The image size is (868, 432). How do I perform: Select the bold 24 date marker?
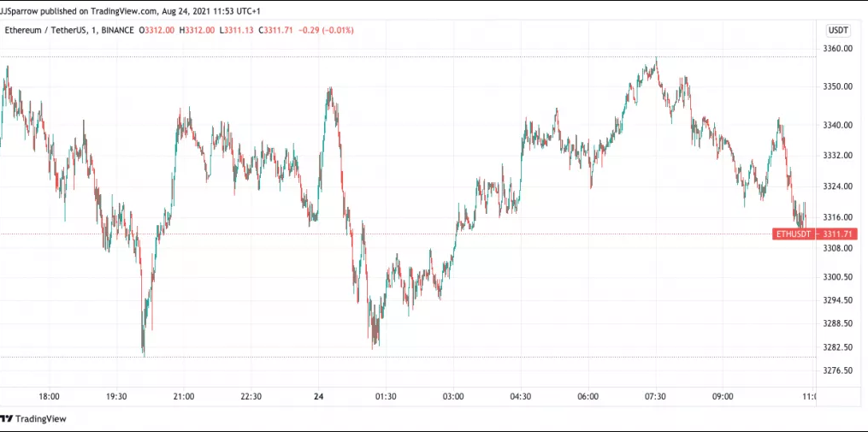[x=318, y=397]
